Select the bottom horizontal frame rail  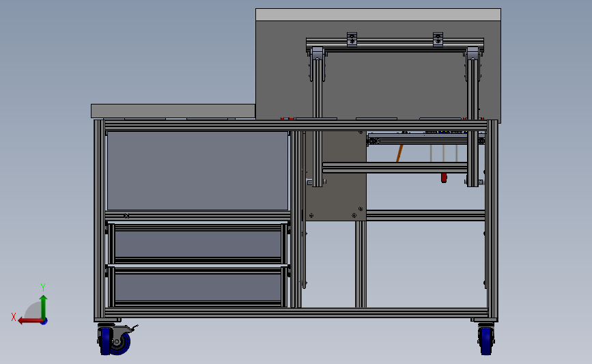click(296, 313)
